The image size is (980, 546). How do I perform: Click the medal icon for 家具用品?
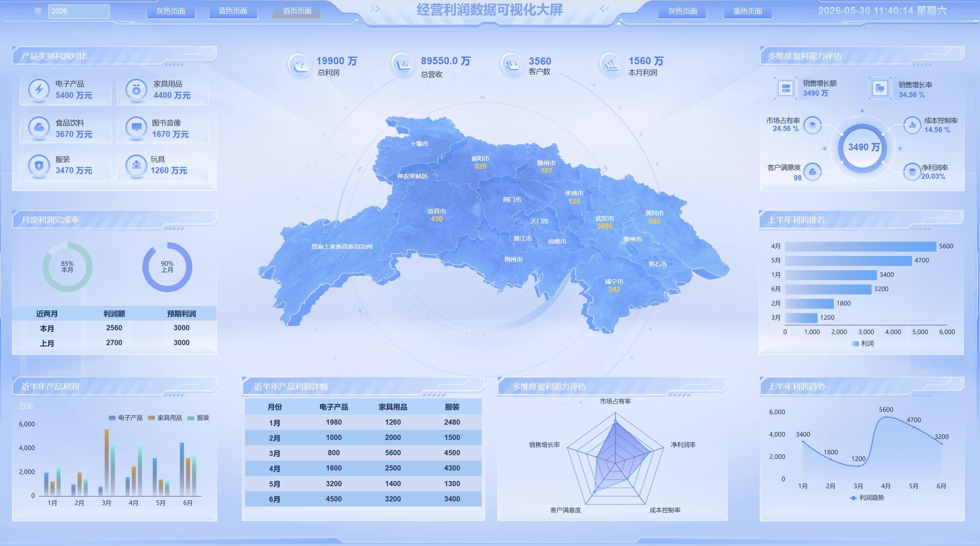pyautogui.click(x=136, y=89)
